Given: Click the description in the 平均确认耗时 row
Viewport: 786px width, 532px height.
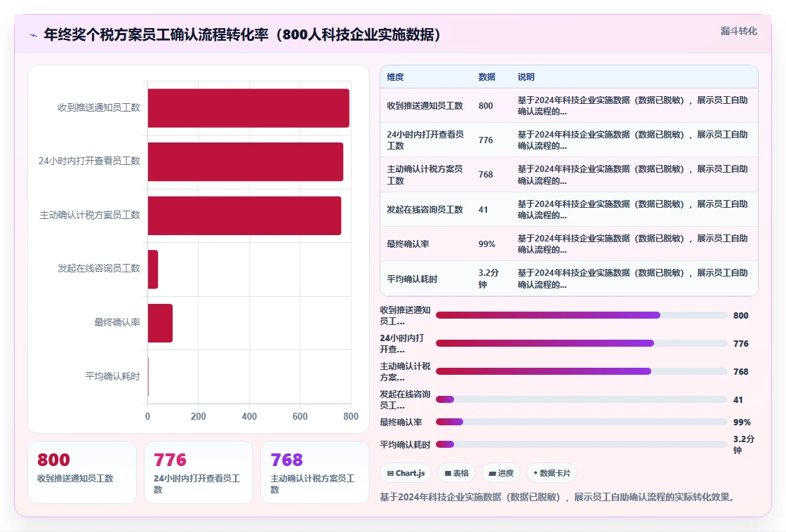Looking at the screenshot, I should point(632,279).
